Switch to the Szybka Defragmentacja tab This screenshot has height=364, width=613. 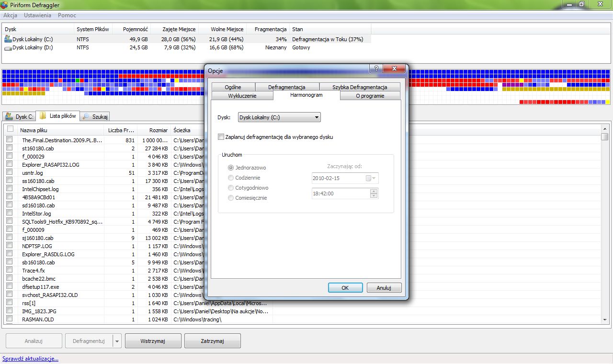point(360,87)
